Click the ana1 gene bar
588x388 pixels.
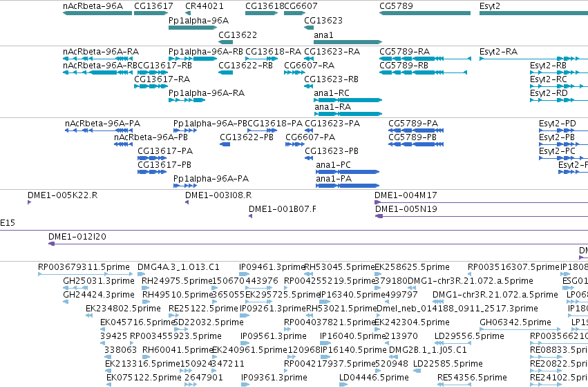tap(348, 42)
